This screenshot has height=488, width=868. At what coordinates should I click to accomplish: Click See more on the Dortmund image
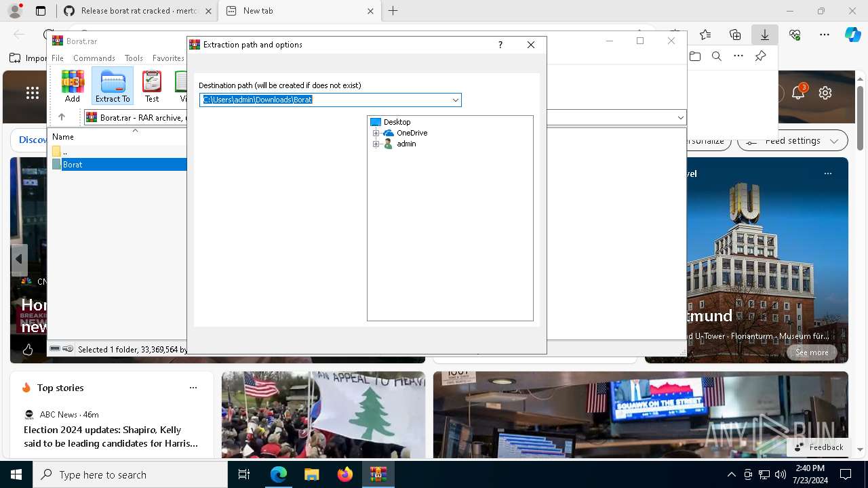(812, 352)
